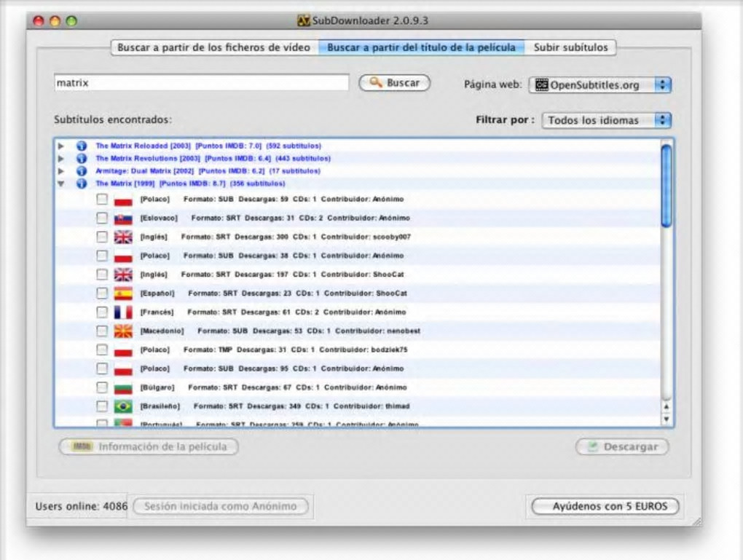Click UK flag in scooby007 row
This screenshot has height=560, width=743.
123,237
